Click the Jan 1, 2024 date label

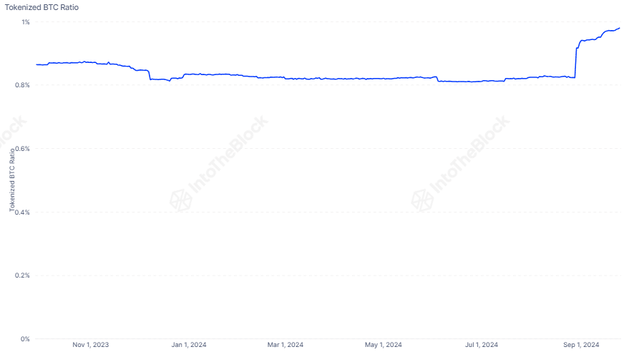(x=189, y=345)
